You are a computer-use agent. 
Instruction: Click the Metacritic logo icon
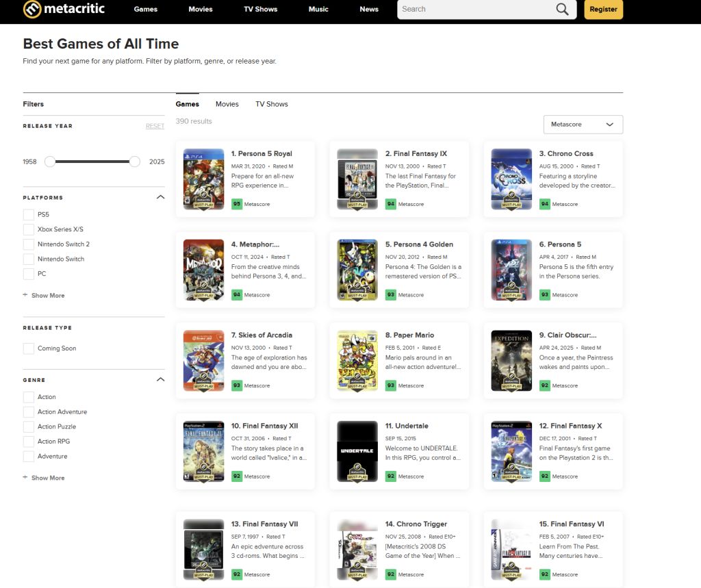[31, 9]
